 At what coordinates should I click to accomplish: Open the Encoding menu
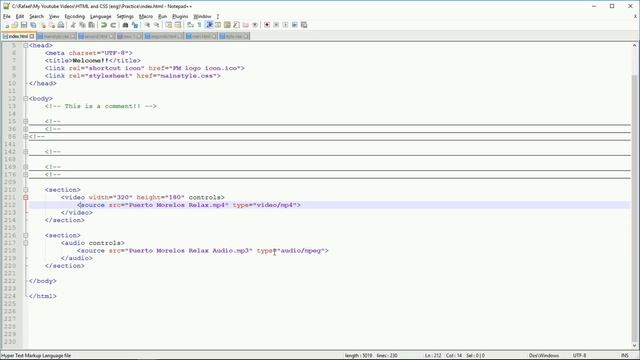75,16
